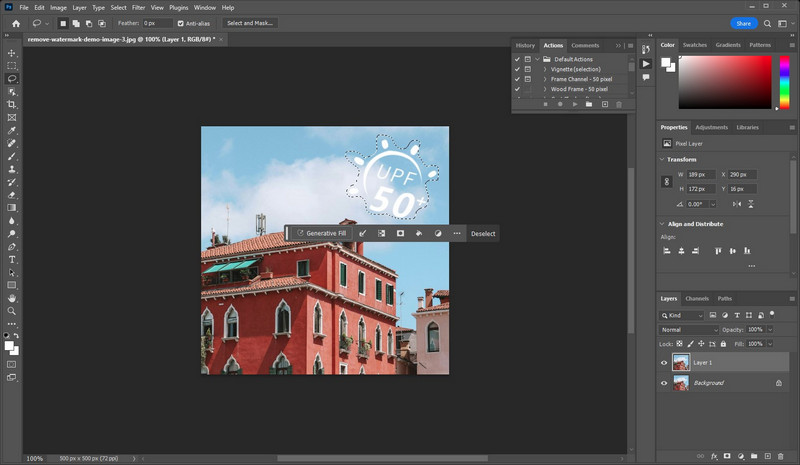Open the Search icon next to Share

click(767, 23)
